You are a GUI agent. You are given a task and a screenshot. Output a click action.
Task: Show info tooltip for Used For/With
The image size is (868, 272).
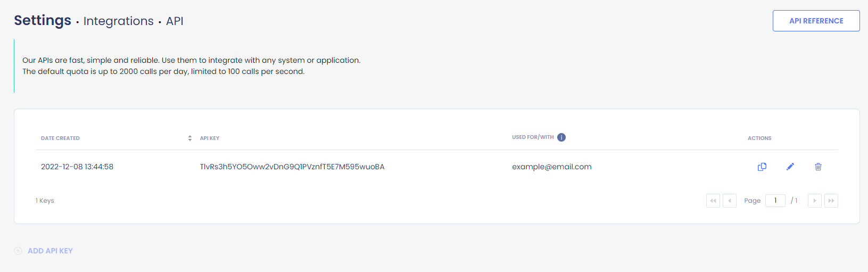pyautogui.click(x=561, y=137)
